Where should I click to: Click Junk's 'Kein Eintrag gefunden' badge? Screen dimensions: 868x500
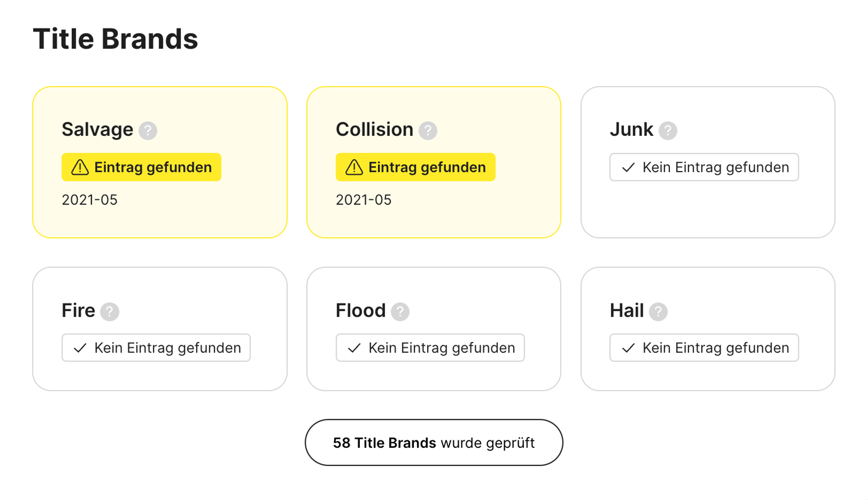pyautogui.click(x=704, y=167)
